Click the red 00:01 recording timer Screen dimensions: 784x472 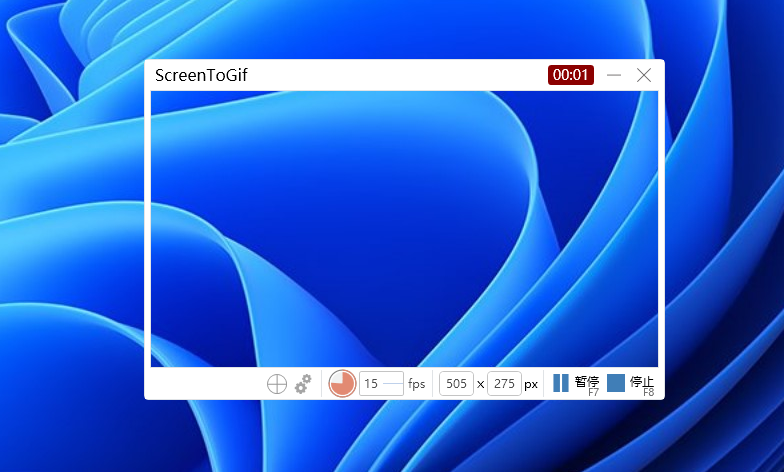click(570, 75)
